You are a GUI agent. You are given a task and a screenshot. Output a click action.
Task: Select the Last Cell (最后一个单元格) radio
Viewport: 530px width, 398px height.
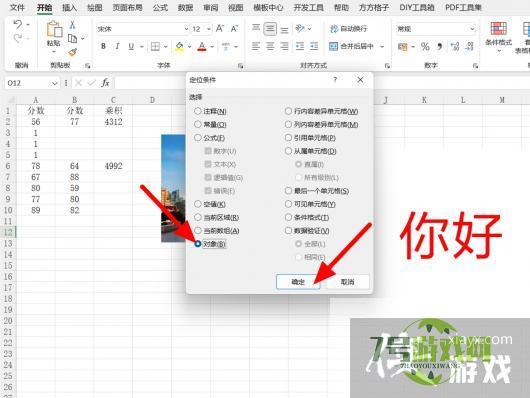click(288, 191)
